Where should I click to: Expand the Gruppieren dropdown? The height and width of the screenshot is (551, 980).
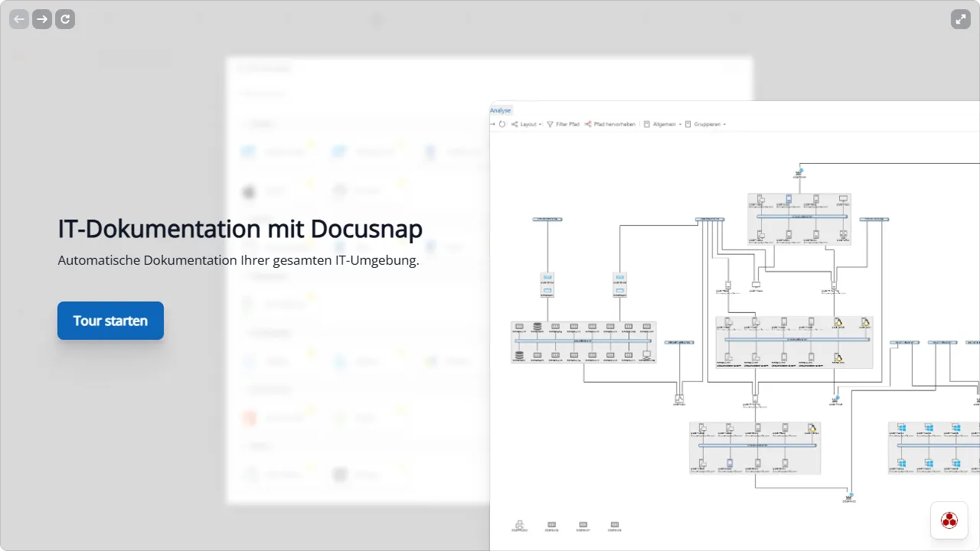[x=705, y=124]
